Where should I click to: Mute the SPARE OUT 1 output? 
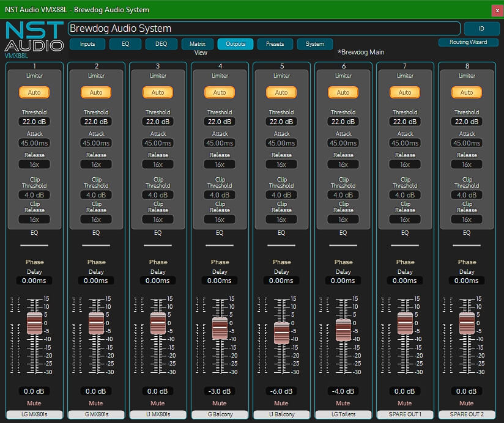405,403
